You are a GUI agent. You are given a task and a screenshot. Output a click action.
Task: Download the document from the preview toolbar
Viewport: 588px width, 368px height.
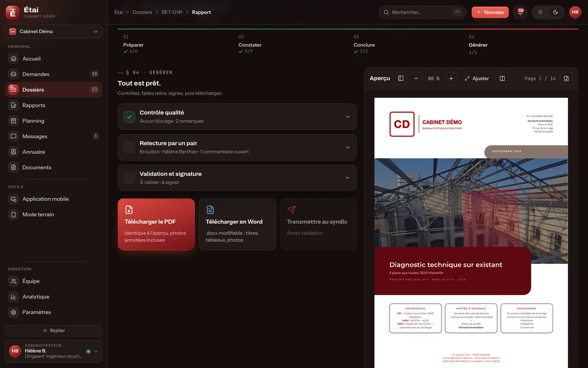(x=566, y=79)
